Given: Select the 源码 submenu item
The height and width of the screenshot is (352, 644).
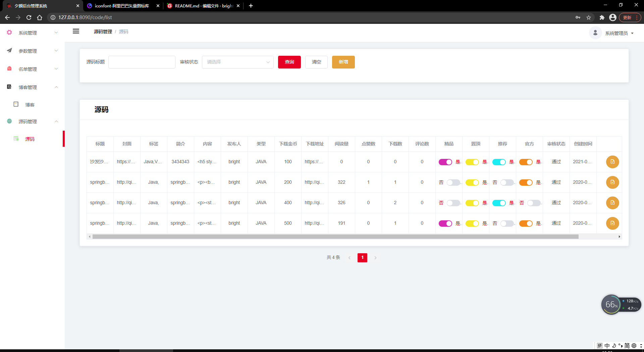Looking at the screenshot, I should tap(30, 139).
